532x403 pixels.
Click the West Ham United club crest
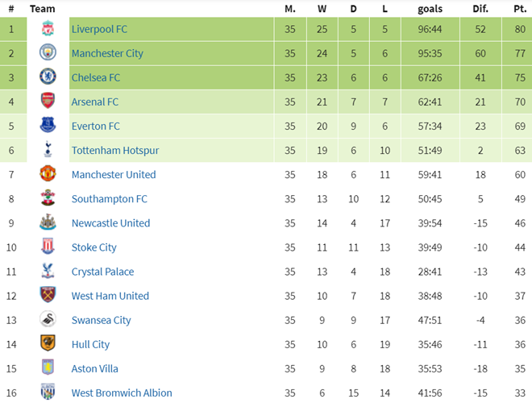pos(48,296)
